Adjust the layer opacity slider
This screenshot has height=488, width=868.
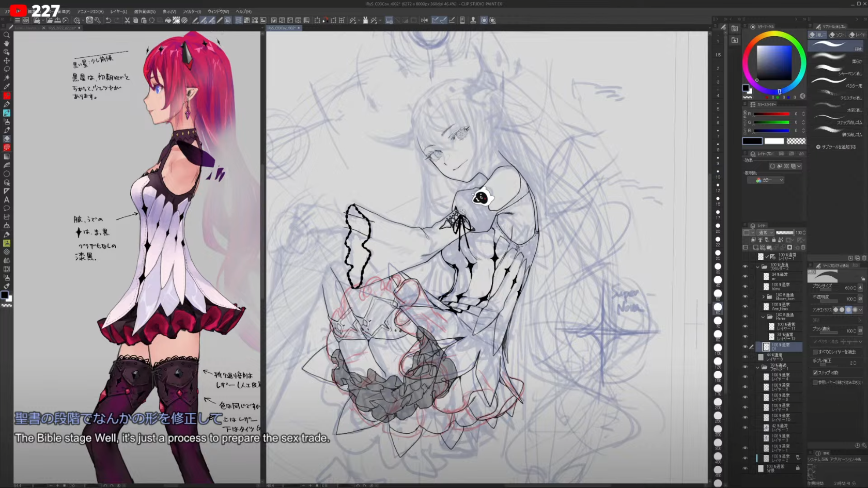(x=784, y=233)
